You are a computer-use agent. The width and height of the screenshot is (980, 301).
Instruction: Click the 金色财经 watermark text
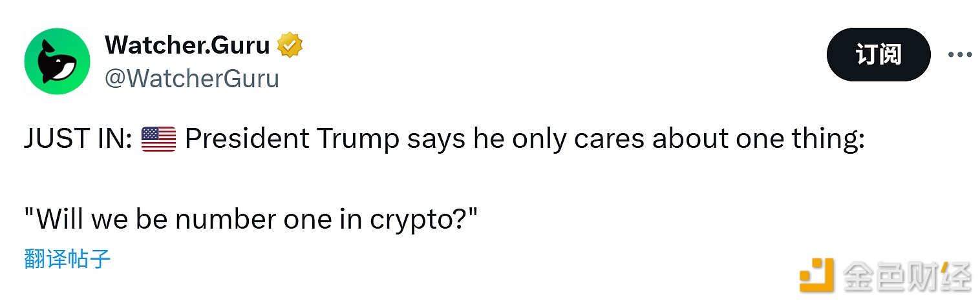(906, 276)
